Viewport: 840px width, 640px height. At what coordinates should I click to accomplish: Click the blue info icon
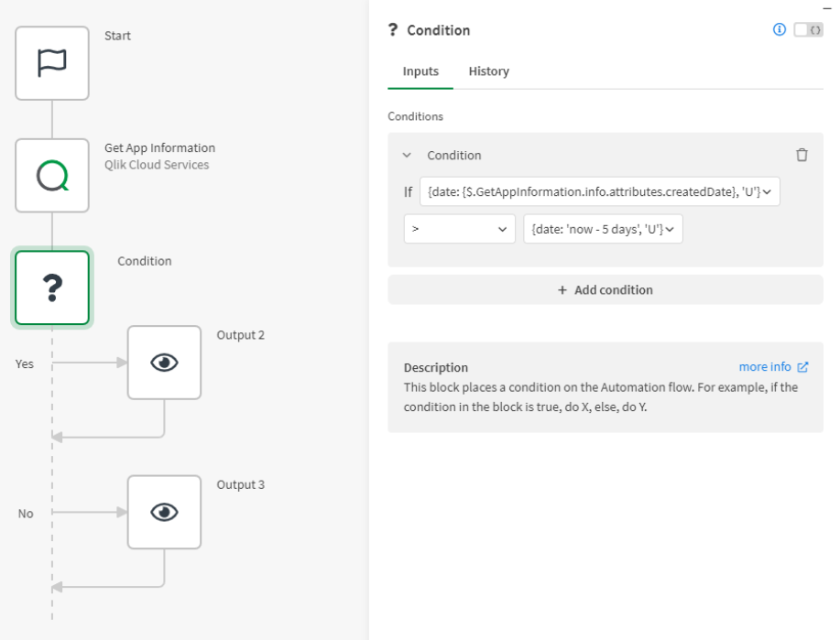(780, 29)
